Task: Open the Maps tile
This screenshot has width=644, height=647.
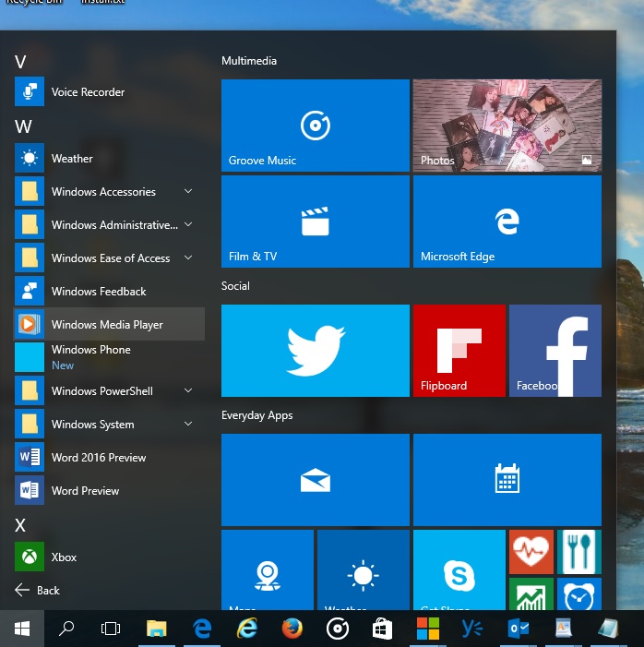Action: click(268, 570)
